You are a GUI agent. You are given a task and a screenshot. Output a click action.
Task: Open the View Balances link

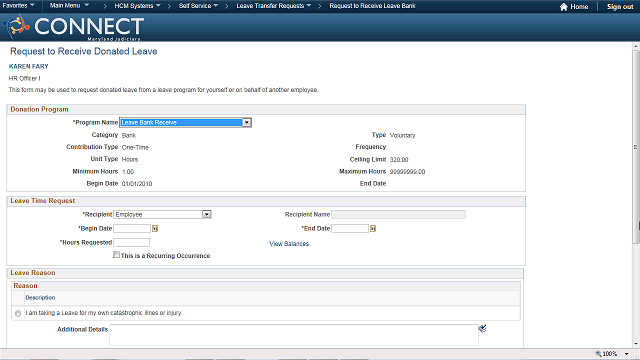(x=289, y=244)
